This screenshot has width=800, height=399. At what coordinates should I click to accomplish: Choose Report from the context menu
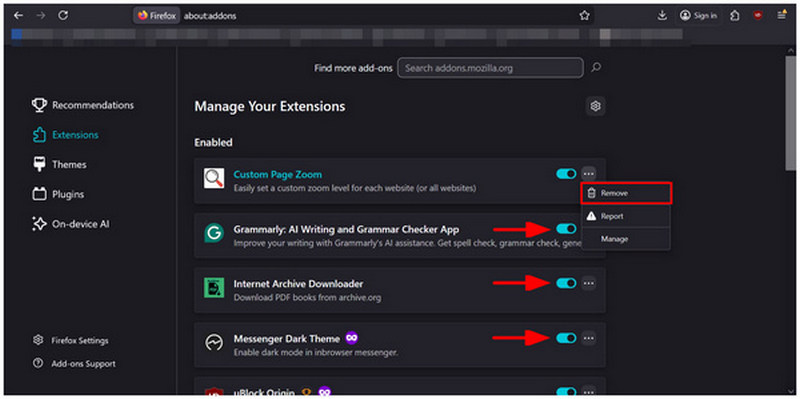coord(626,216)
